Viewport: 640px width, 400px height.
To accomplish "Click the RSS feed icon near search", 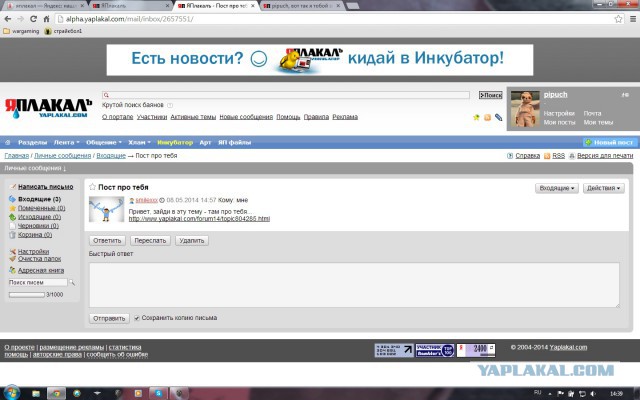I will (487, 118).
